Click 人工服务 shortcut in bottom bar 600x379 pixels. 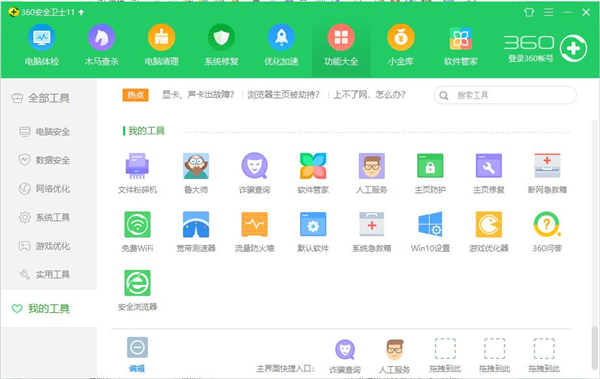[x=395, y=356]
